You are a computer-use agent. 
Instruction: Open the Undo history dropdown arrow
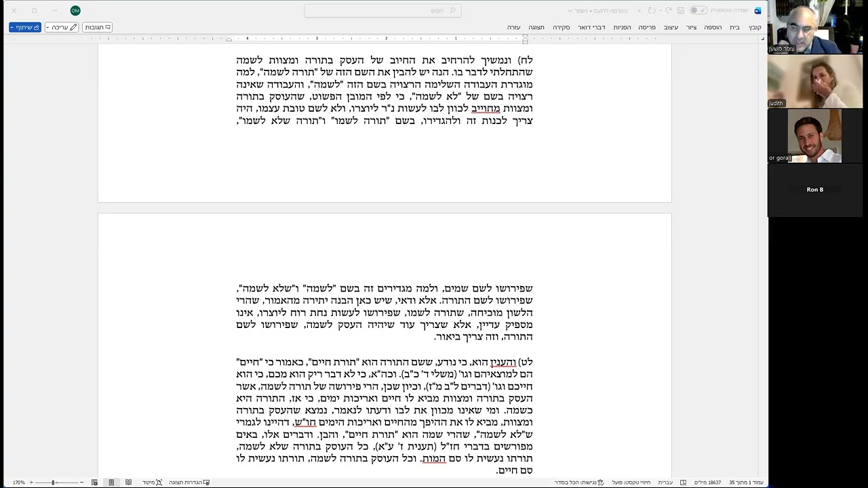pyautogui.click(x=660, y=10)
